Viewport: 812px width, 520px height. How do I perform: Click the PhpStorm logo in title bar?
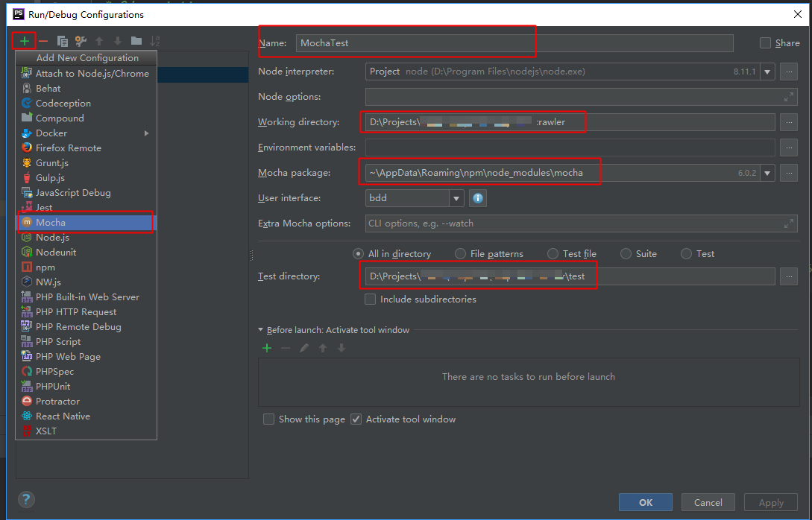(x=19, y=14)
